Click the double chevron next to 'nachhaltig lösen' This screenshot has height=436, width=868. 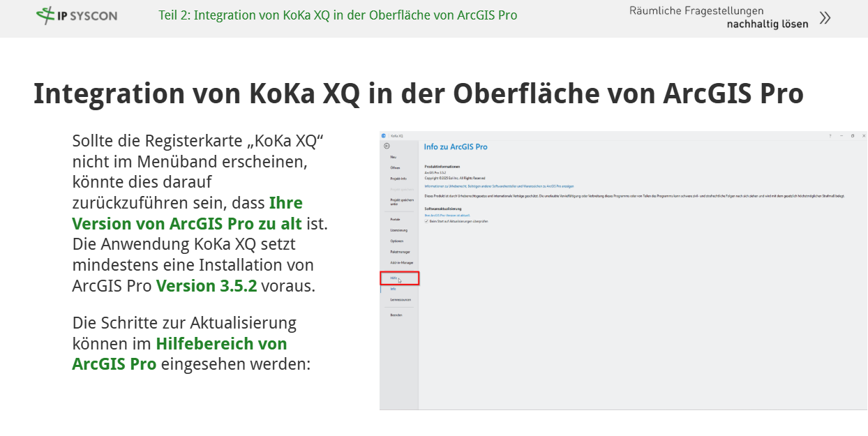[825, 18]
